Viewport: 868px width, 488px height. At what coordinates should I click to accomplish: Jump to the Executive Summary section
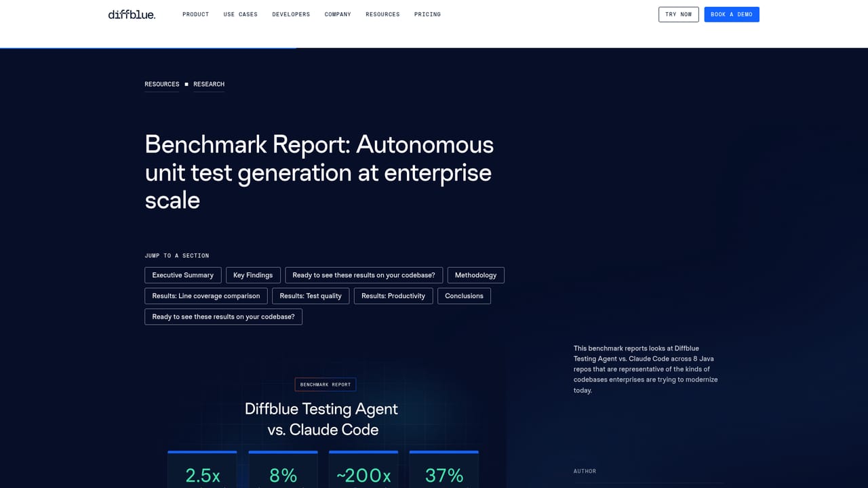[x=182, y=275]
